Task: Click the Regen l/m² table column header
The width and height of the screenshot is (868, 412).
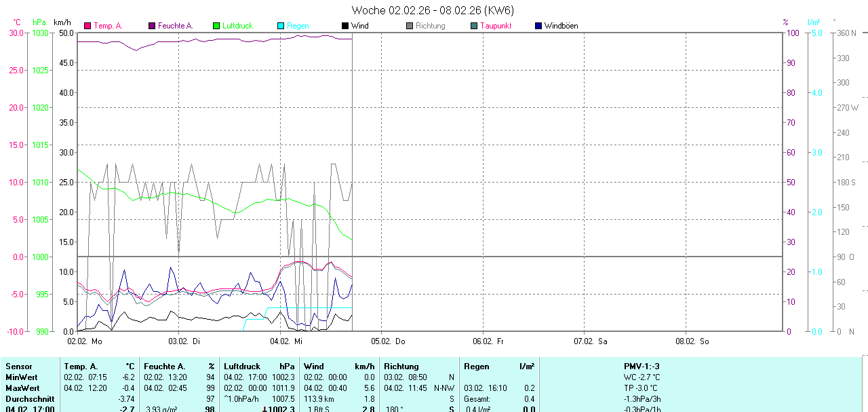Action: click(498, 367)
